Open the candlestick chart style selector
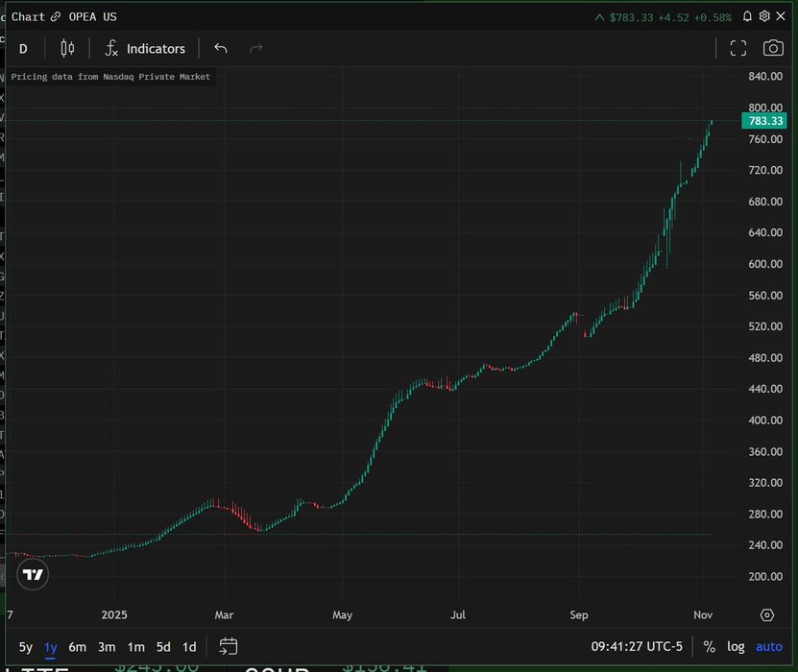The image size is (798, 672). pyautogui.click(x=67, y=48)
